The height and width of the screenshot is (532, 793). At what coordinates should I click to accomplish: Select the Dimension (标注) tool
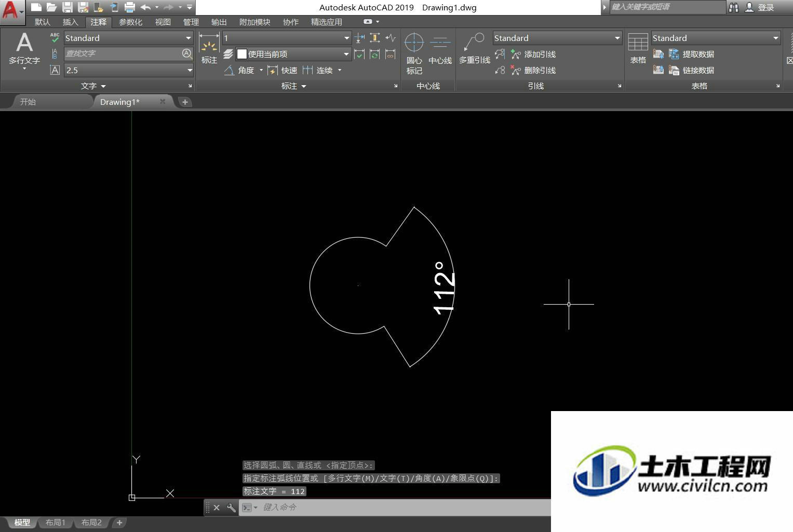tap(209, 48)
